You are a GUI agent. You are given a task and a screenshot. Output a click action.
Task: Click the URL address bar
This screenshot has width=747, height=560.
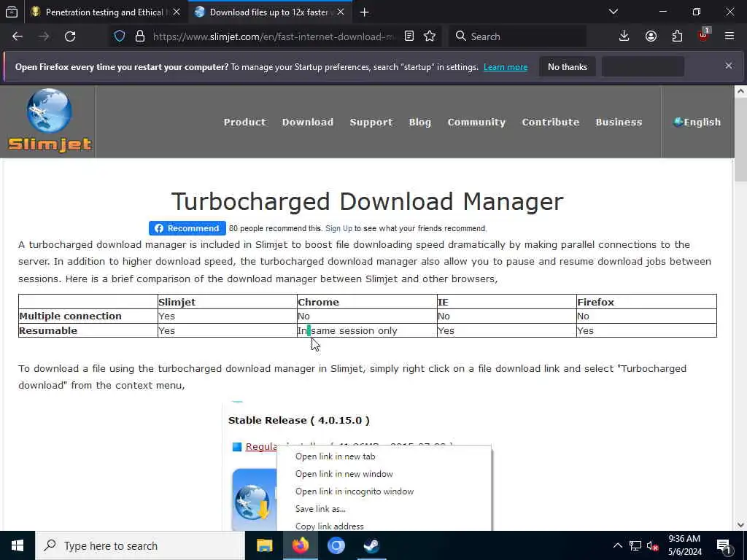[x=274, y=36]
